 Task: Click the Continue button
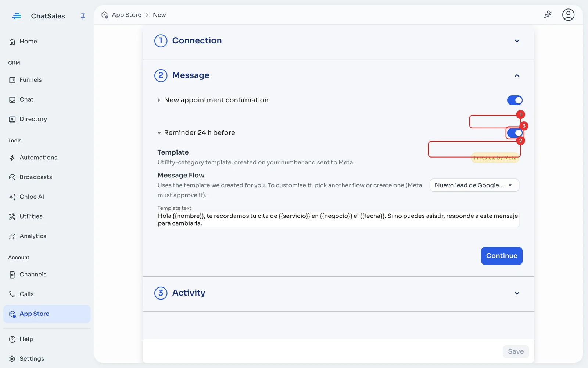502,256
